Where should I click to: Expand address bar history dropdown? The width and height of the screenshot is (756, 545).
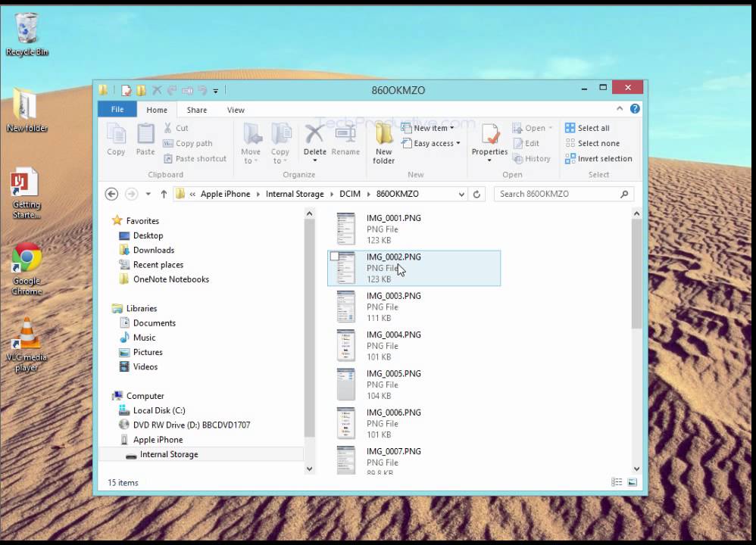461,195
